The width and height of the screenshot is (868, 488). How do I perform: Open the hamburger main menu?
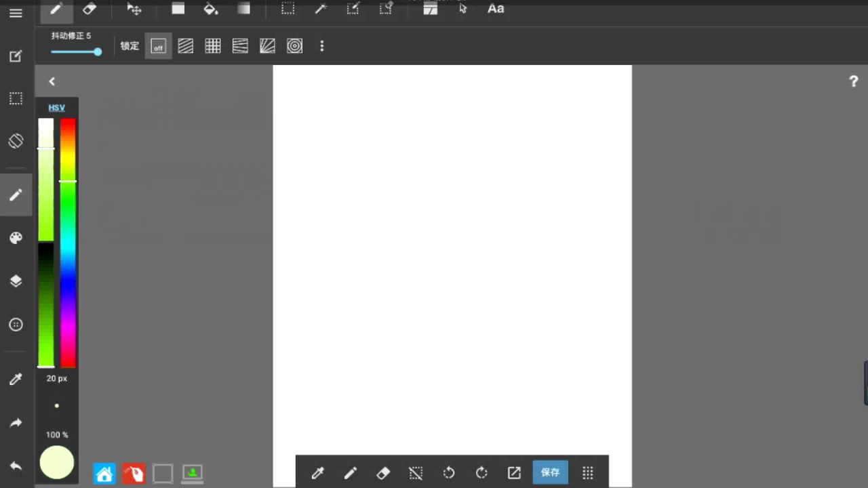tap(16, 13)
